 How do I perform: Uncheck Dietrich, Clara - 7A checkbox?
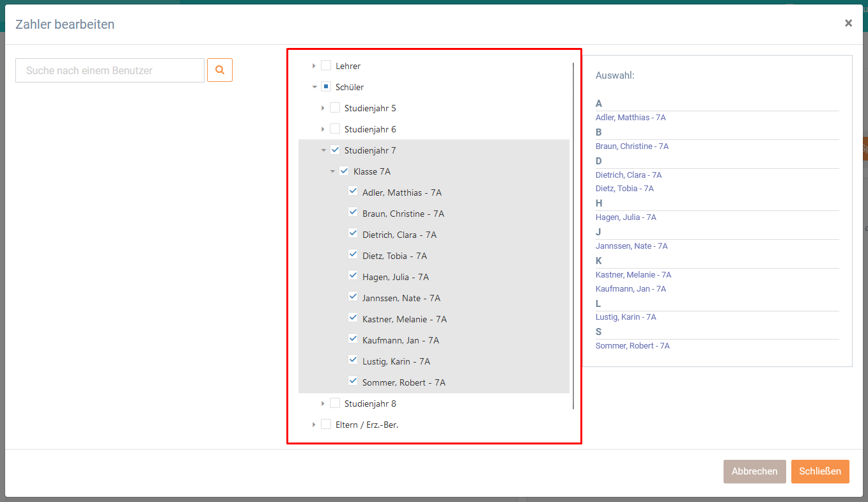353,234
